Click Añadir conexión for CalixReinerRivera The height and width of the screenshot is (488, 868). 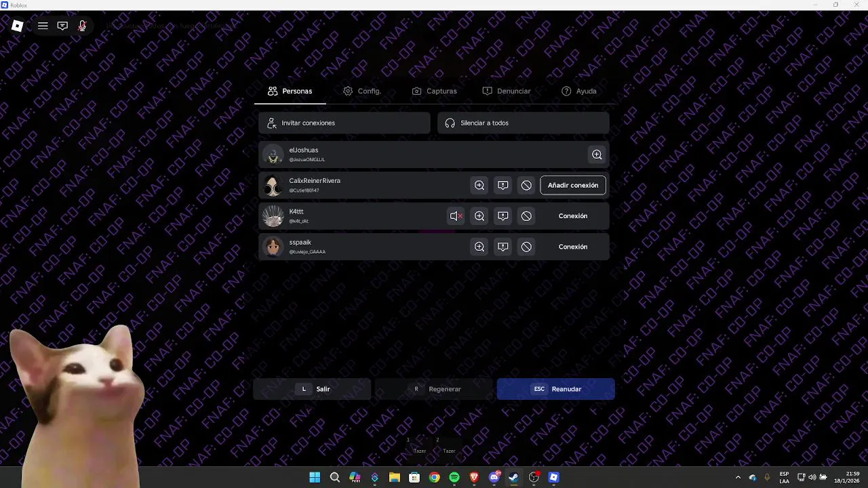point(573,185)
